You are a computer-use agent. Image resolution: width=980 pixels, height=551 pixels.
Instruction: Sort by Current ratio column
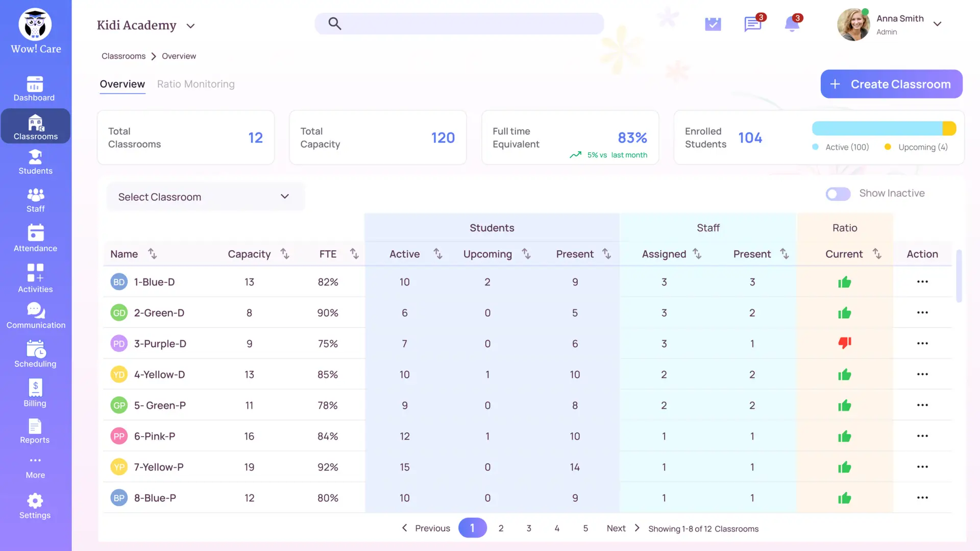pos(877,254)
